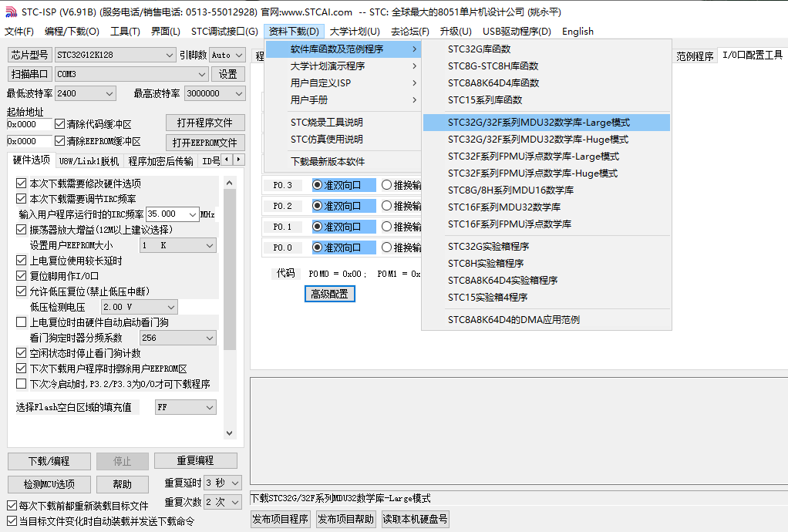Open 文件(F) menu
The image size is (788, 532).
19,31
